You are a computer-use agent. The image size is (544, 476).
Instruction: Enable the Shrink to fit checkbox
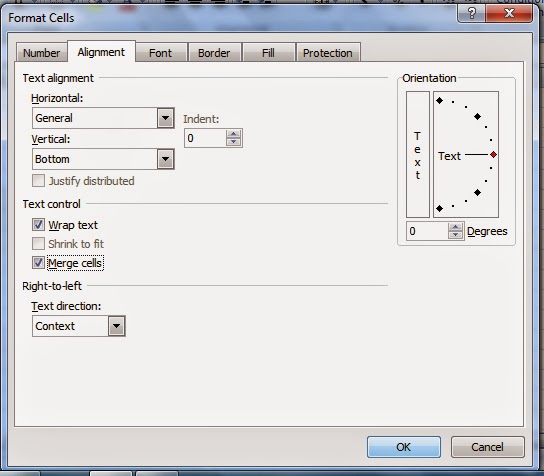[38, 244]
